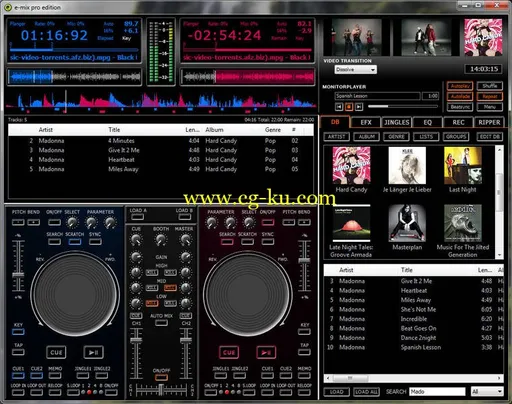Open the video transition Dissolve dropdown
The image size is (512, 404).
click(x=355, y=69)
